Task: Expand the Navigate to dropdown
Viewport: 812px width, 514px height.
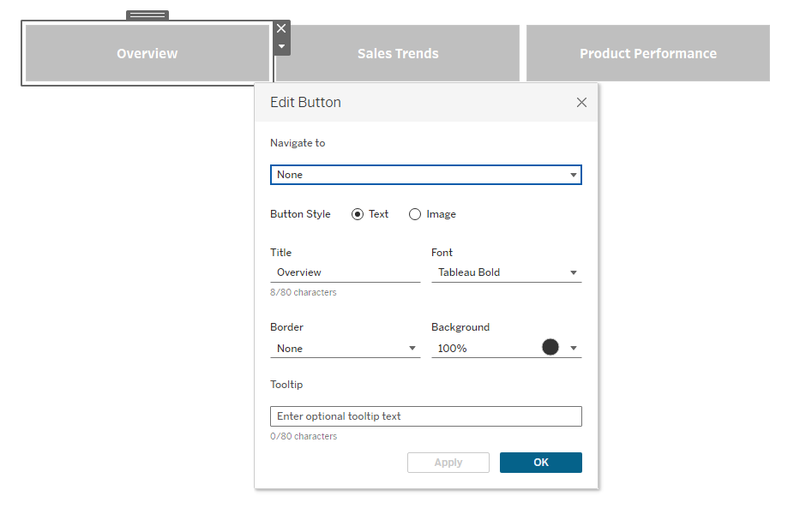Action: coord(425,175)
